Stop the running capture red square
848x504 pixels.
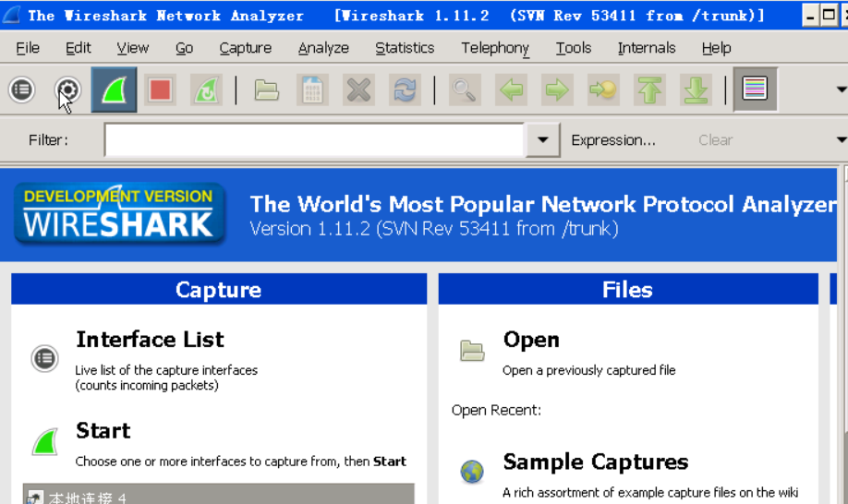(160, 90)
